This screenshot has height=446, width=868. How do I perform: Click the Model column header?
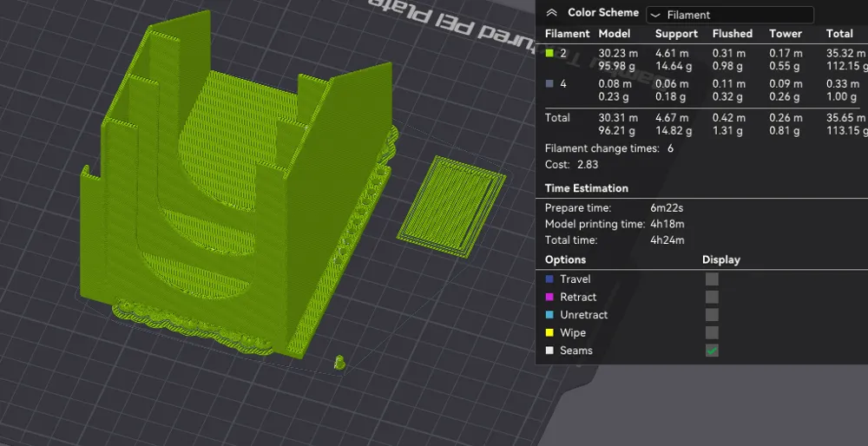pyautogui.click(x=615, y=34)
